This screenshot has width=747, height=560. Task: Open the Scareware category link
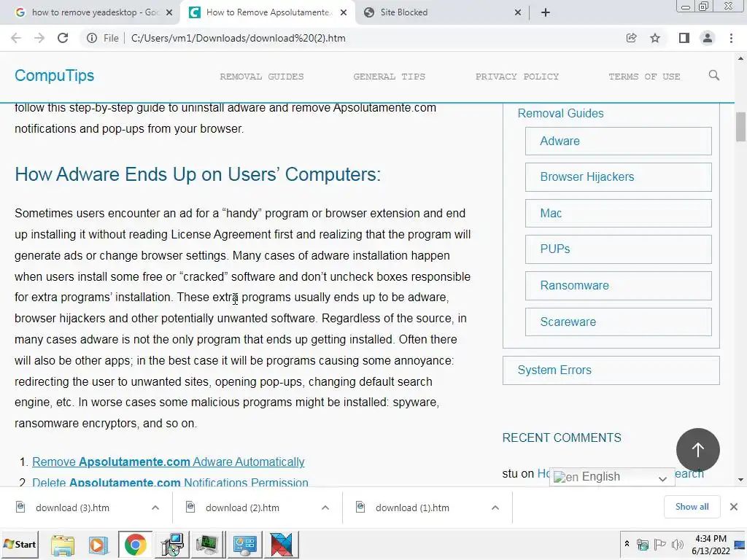point(619,322)
